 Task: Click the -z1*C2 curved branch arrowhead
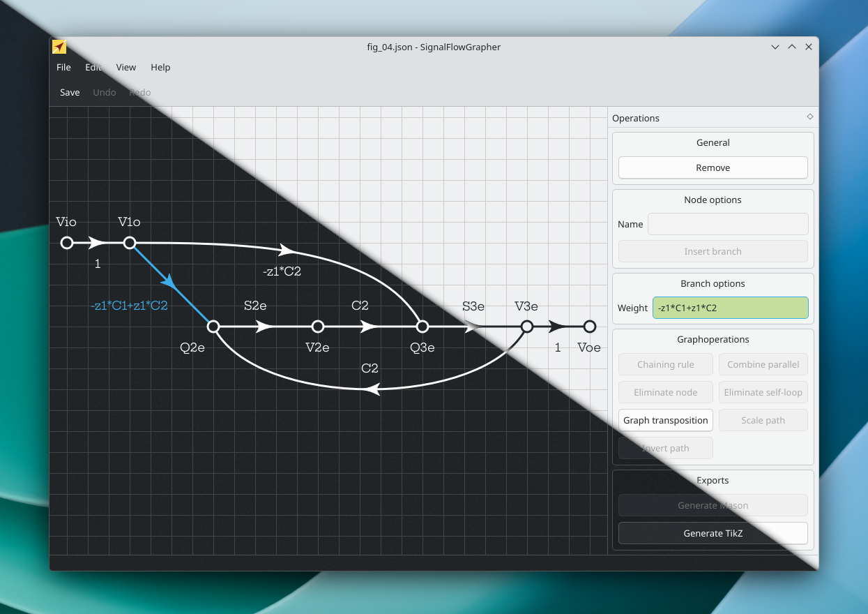click(x=287, y=249)
